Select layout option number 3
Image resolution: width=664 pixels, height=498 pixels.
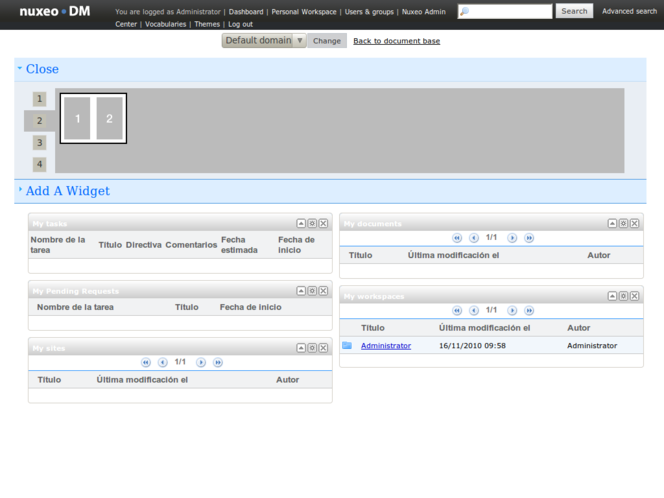point(40,143)
